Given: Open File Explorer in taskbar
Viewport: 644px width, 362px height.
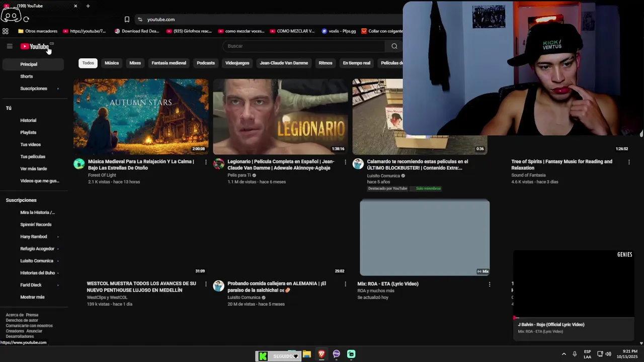Looking at the screenshot, I should click(306, 354).
